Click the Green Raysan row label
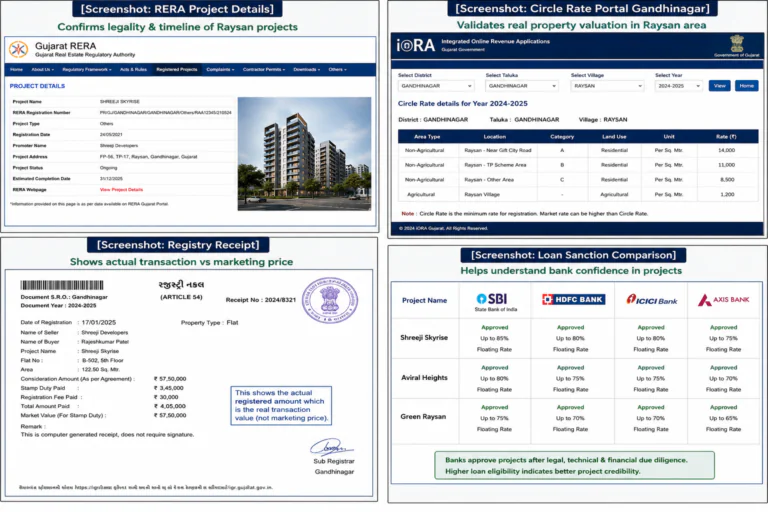768x512 pixels. tap(423, 417)
